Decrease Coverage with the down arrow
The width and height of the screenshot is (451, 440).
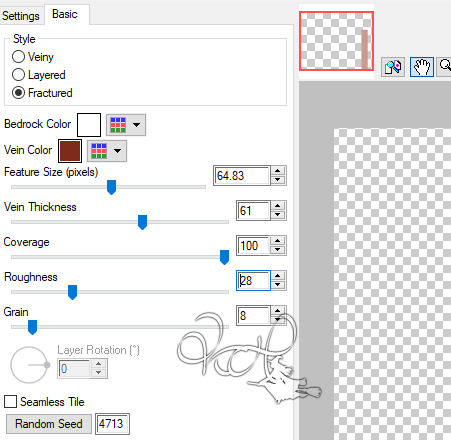pos(278,250)
